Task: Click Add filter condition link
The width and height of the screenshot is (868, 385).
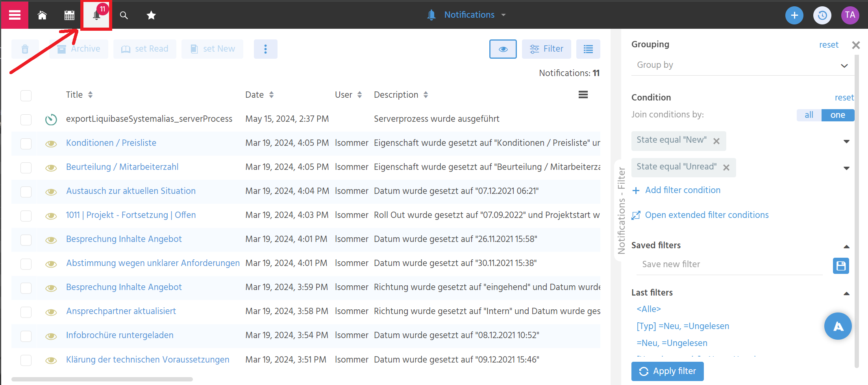Action: pyautogui.click(x=683, y=190)
